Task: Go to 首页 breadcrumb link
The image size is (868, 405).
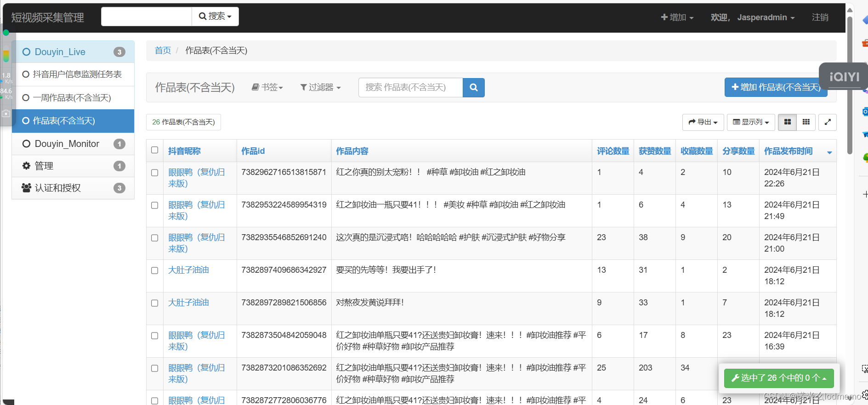Action: coord(163,51)
